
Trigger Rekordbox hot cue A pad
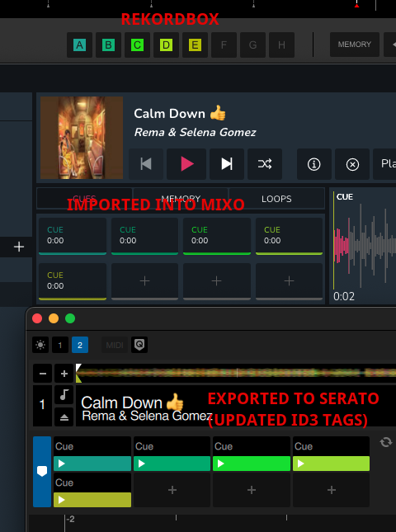point(79,45)
